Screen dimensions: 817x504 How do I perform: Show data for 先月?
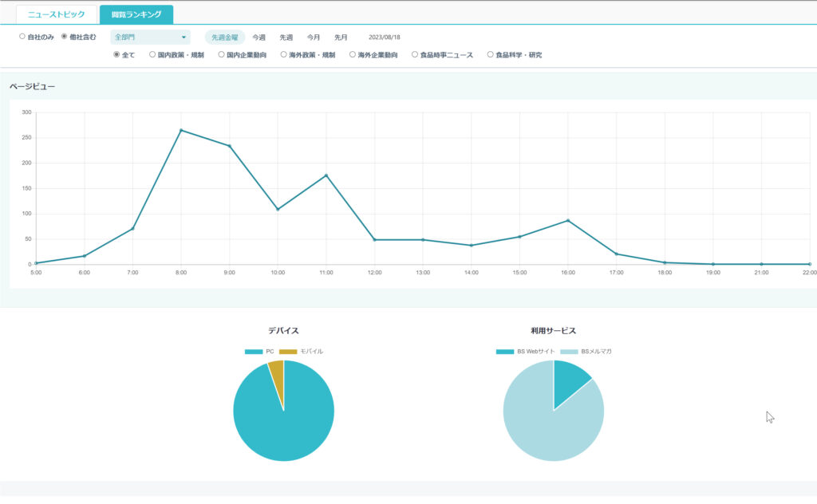coord(341,37)
